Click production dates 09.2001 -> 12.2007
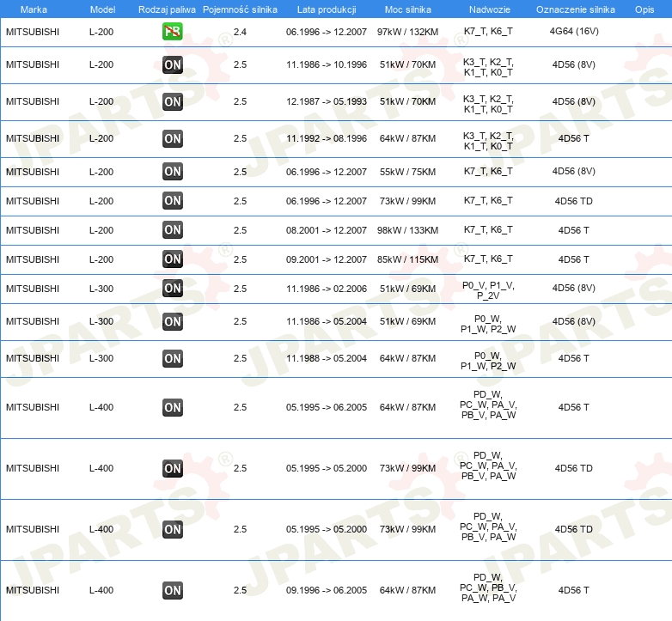672x621 pixels. click(327, 259)
